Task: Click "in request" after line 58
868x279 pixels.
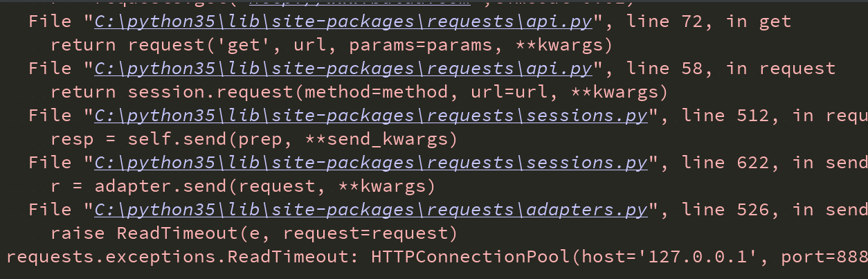Action: 781,69
